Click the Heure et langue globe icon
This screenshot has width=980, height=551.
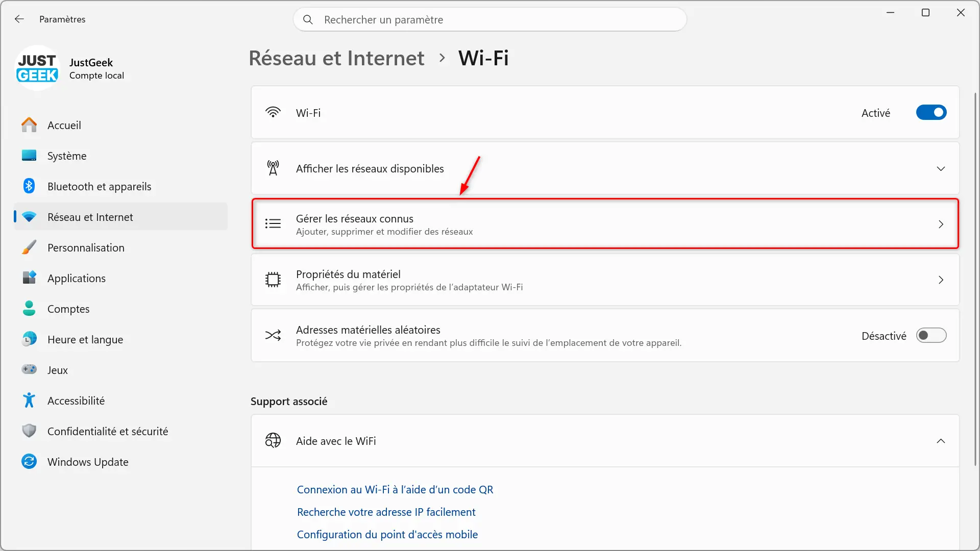(x=29, y=339)
